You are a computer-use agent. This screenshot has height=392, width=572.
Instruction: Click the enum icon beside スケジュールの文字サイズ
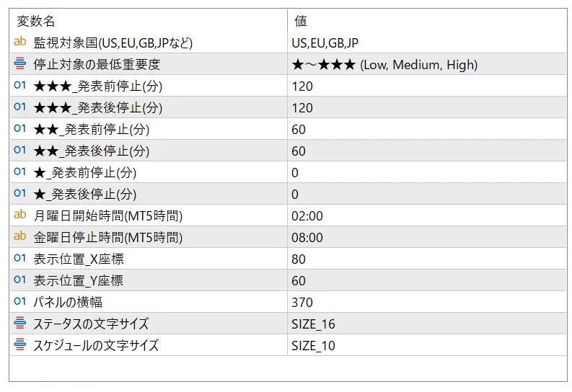pyautogui.click(x=20, y=346)
